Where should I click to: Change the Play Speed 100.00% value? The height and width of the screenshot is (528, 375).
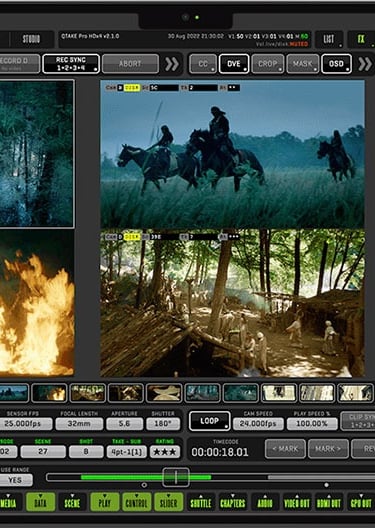coord(312,424)
